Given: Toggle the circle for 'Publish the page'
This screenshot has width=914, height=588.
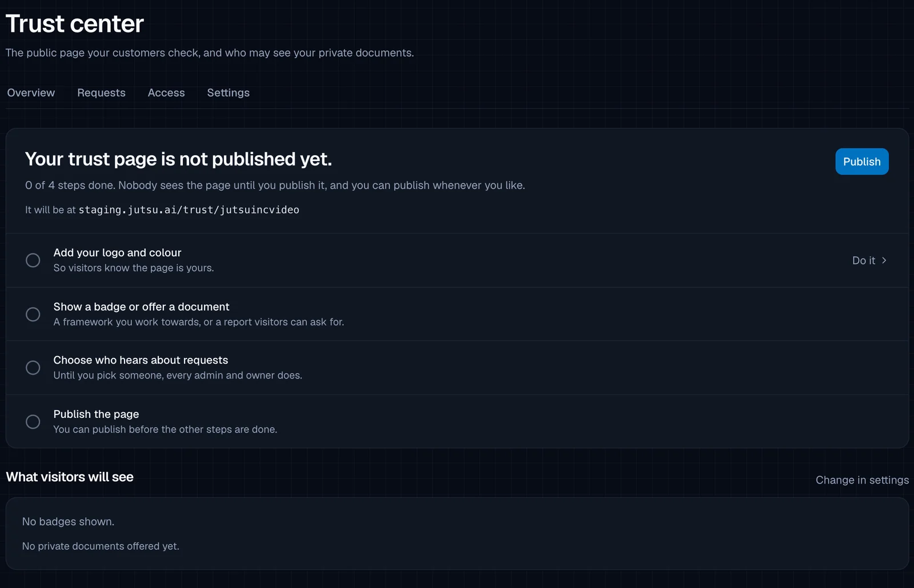Looking at the screenshot, I should tap(33, 422).
